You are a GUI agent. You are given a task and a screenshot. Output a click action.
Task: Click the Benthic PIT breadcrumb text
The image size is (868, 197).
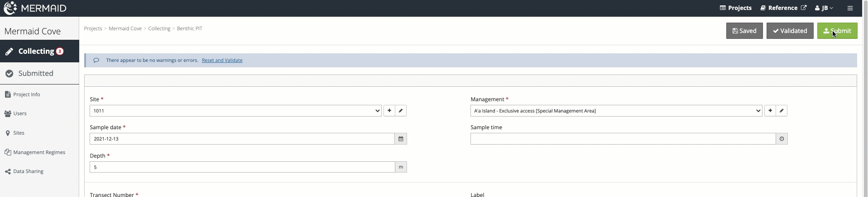[x=189, y=28]
